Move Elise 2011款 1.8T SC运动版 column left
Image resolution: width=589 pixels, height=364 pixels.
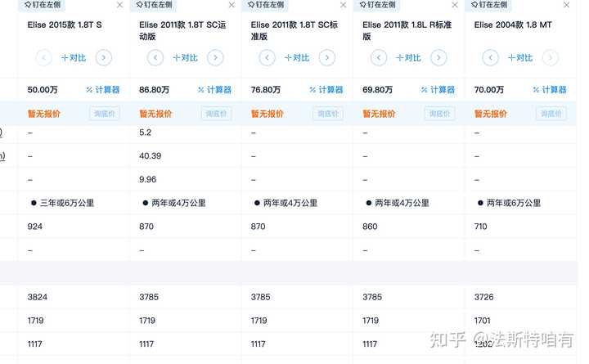(155, 58)
